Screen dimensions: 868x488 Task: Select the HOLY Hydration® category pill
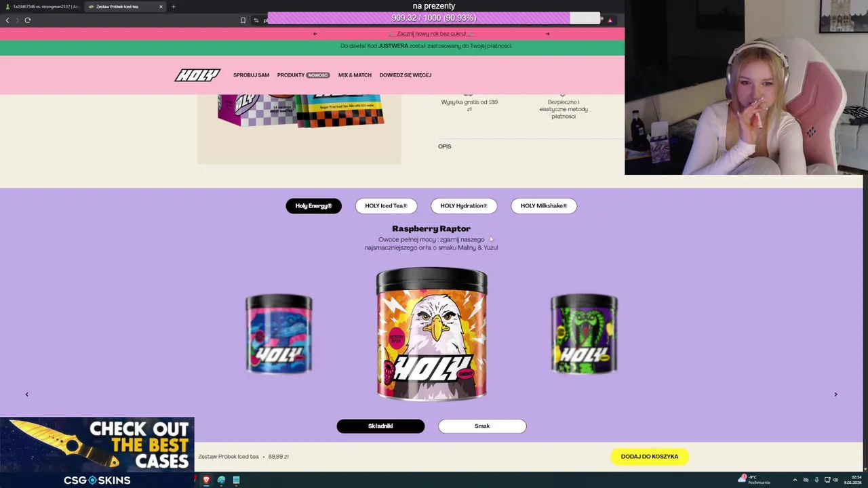(x=464, y=206)
